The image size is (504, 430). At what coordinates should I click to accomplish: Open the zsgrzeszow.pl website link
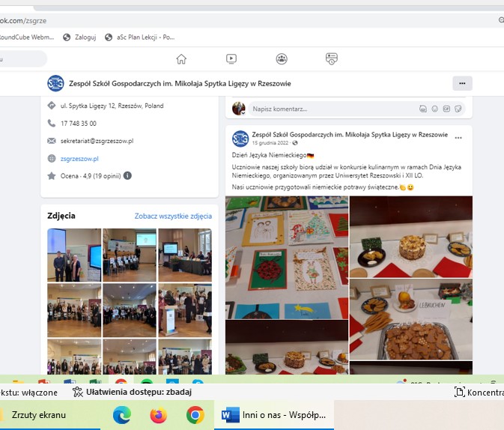(79, 159)
